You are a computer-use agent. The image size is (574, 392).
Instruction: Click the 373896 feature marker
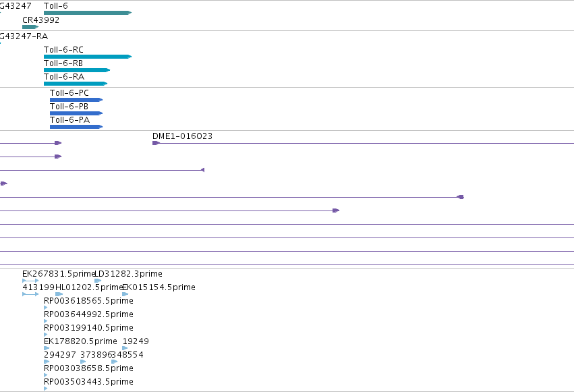(x=83, y=362)
